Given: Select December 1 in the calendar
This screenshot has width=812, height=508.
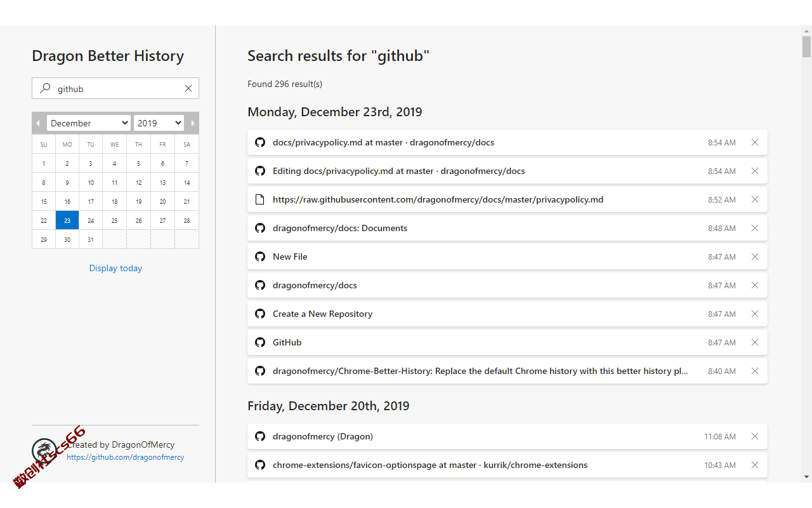Looking at the screenshot, I should (44, 163).
